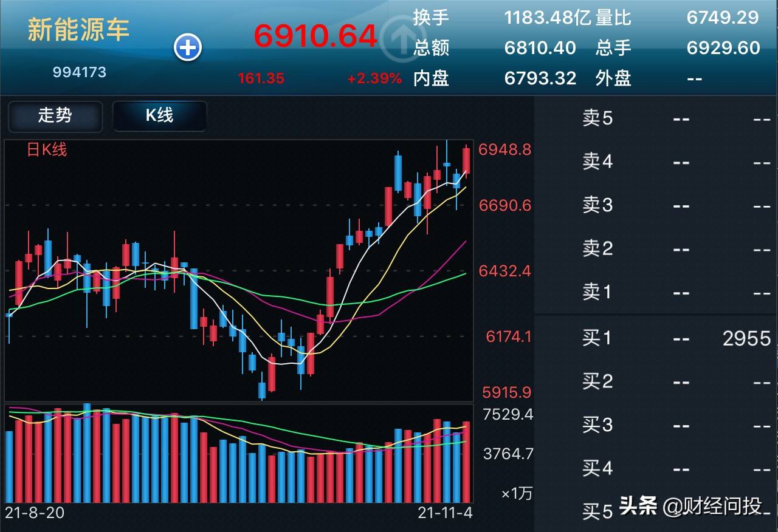Tap the 换手 label
Image resolution: width=778 pixels, height=532 pixels.
[x=431, y=17]
